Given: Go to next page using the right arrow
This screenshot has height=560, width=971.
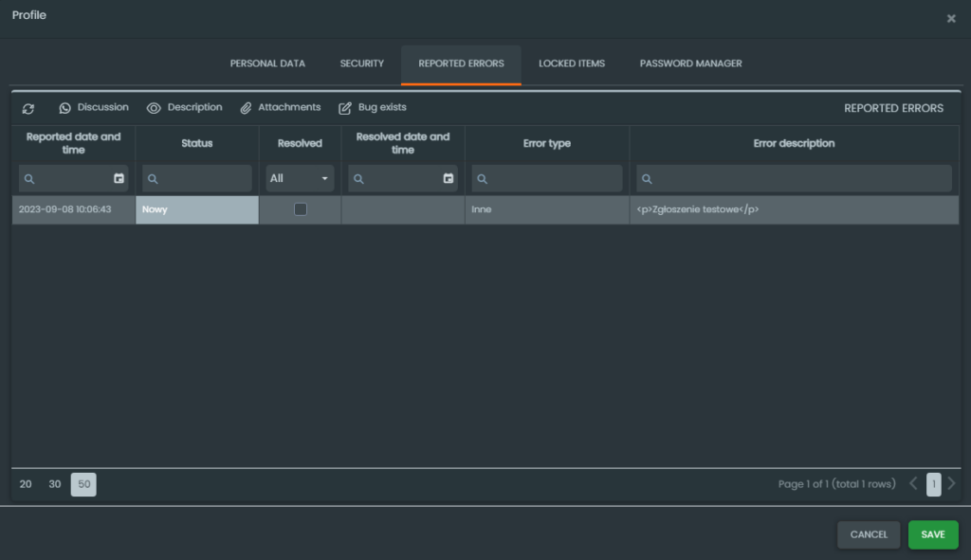Looking at the screenshot, I should tap(951, 484).
